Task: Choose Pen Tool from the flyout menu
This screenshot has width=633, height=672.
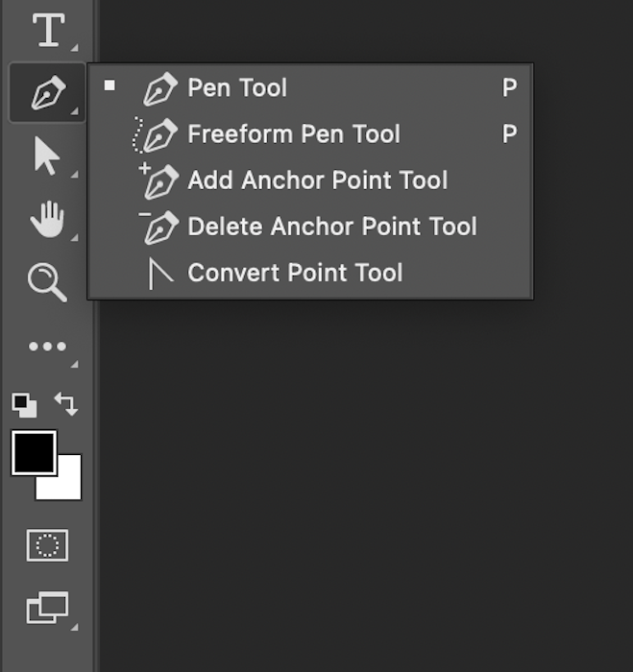Action: click(237, 88)
